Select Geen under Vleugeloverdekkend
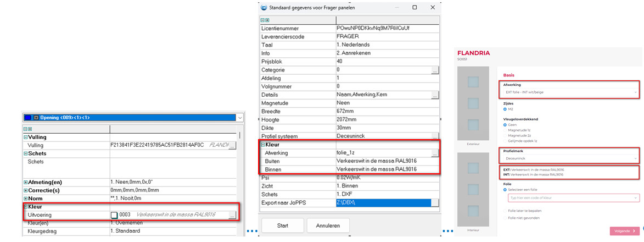The width and height of the screenshot is (644, 242). pos(505,125)
